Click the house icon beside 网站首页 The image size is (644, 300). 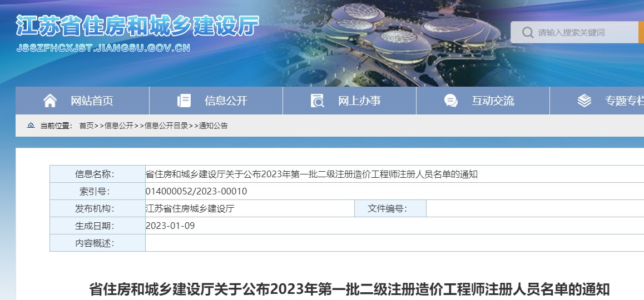[50, 101]
